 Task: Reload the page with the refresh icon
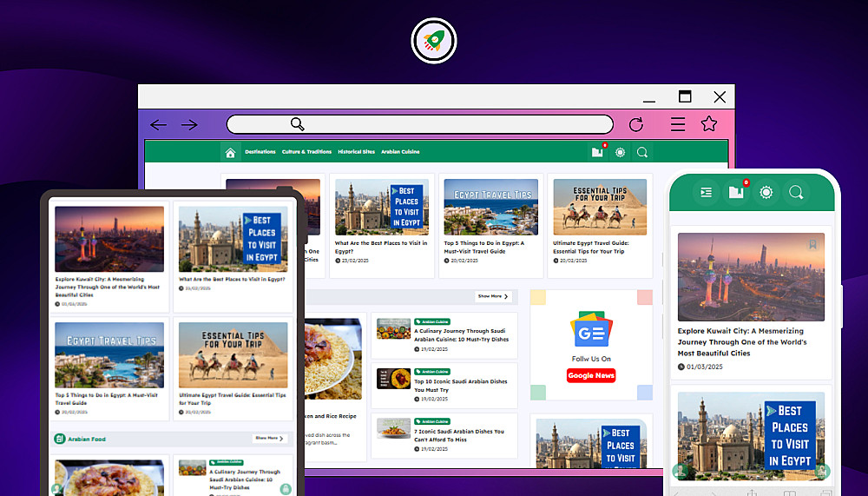pyautogui.click(x=636, y=124)
